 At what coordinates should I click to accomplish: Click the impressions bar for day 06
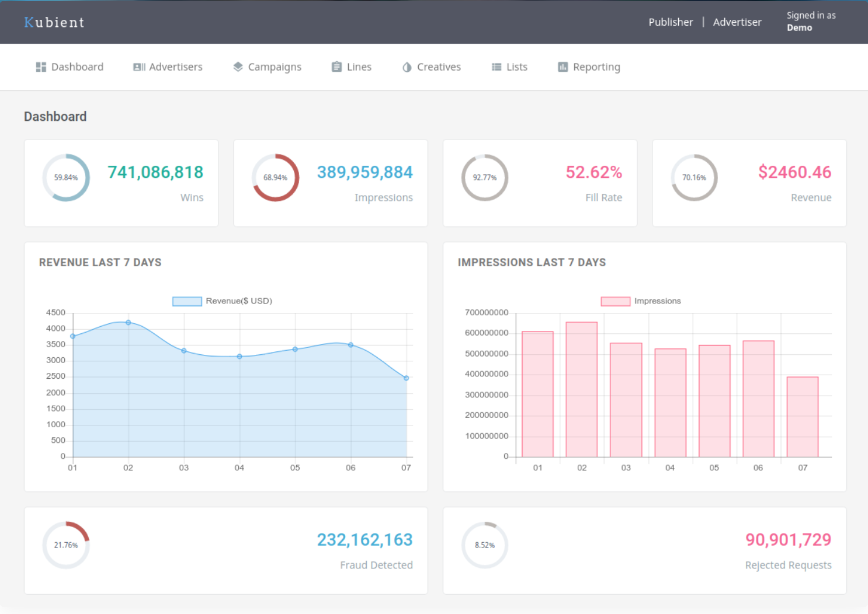[x=758, y=399]
